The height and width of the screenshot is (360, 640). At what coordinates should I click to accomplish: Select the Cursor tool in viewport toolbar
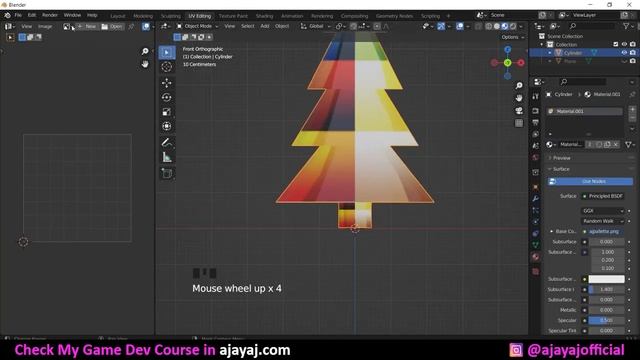point(167,67)
